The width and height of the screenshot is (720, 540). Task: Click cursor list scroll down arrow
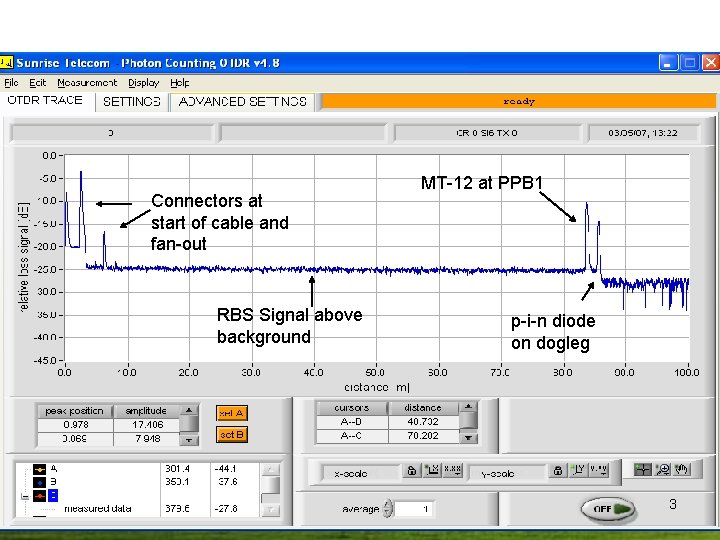tap(271, 510)
